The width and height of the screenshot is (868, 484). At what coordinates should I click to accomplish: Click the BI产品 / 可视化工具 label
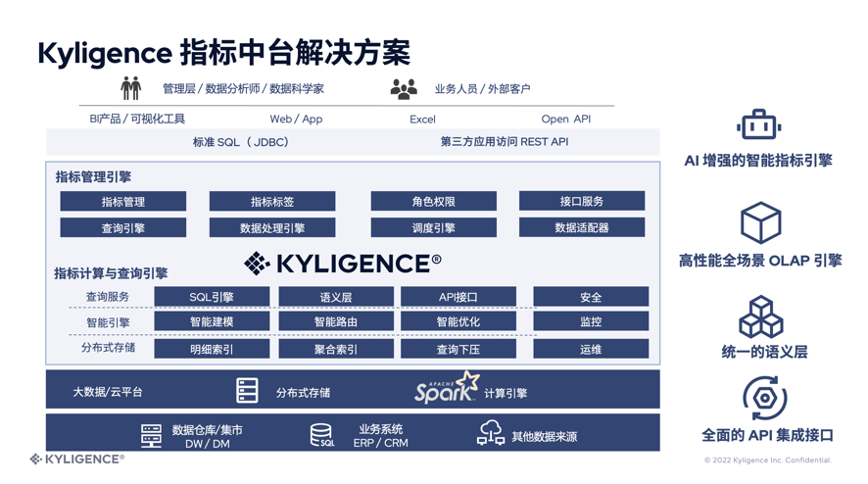137,119
